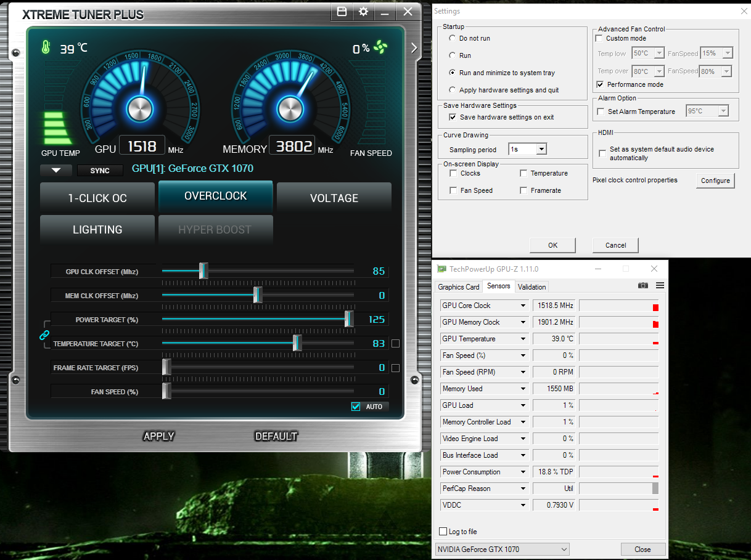The width and height of the screenshot is (751, 560).
Task: Toggle HDMI default audio device checkbox
Action: coord(602,153)
